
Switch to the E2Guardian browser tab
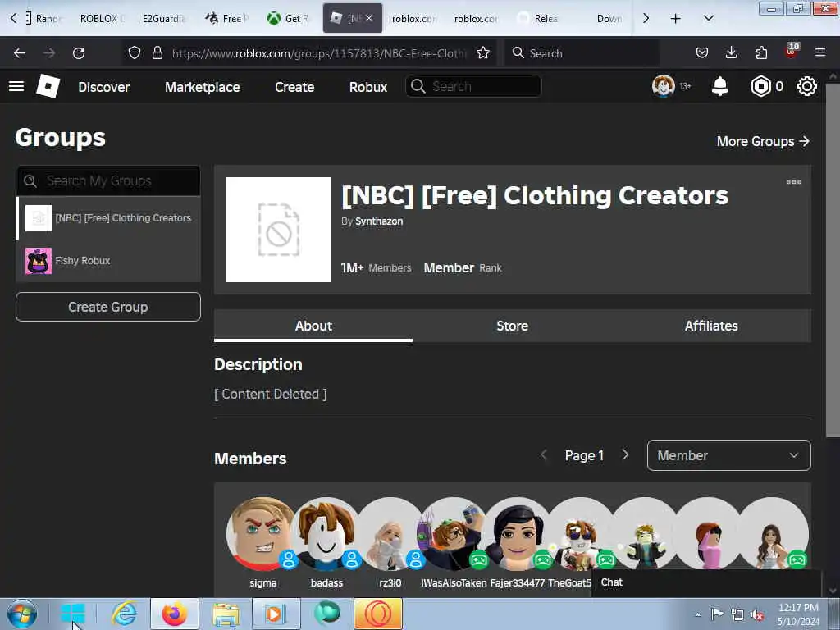163,18
